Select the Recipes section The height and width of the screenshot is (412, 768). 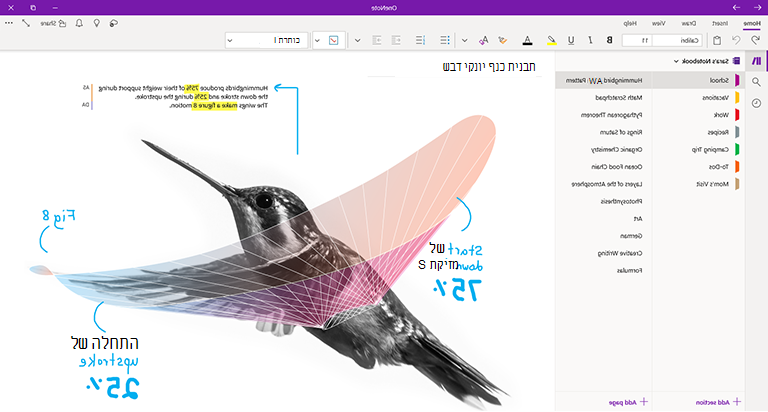698,132
